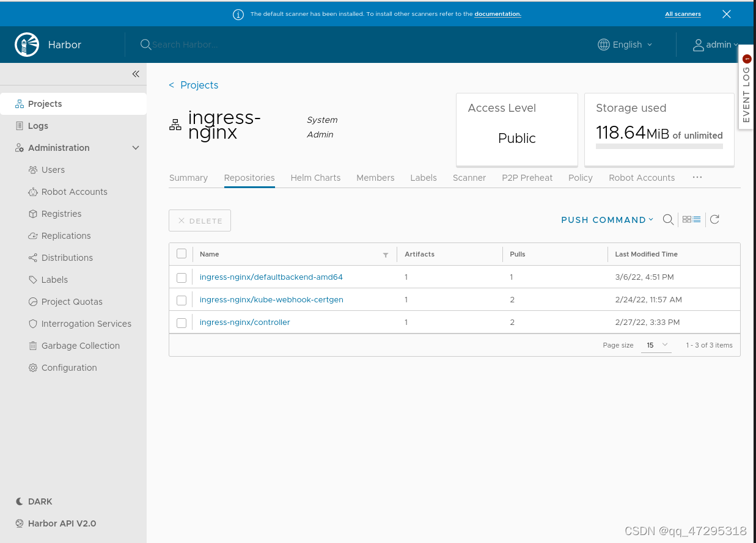Click the globe language icon
This screenshot has width=756, height=543.
coord(604,45)
